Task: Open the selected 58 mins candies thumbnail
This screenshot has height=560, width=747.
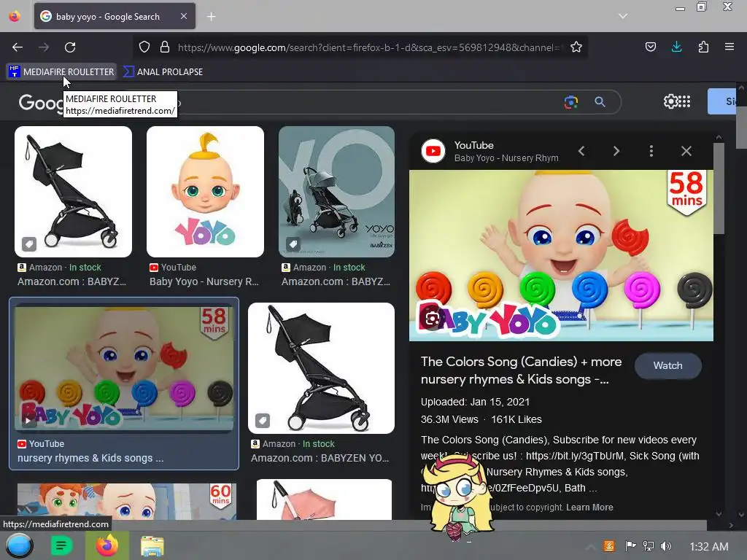Action: pyautogui.click(x=124, y=368)
